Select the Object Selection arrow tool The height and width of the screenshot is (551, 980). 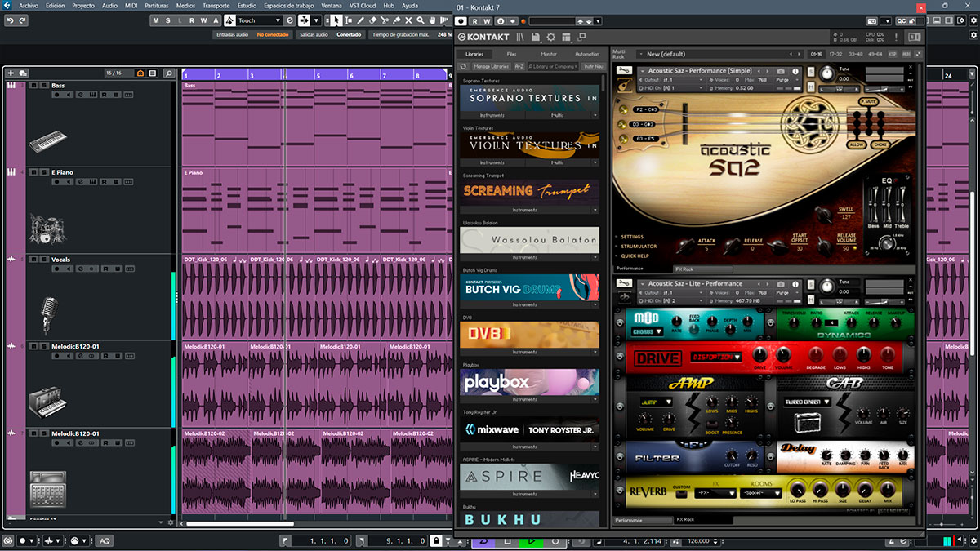(336, 20)
